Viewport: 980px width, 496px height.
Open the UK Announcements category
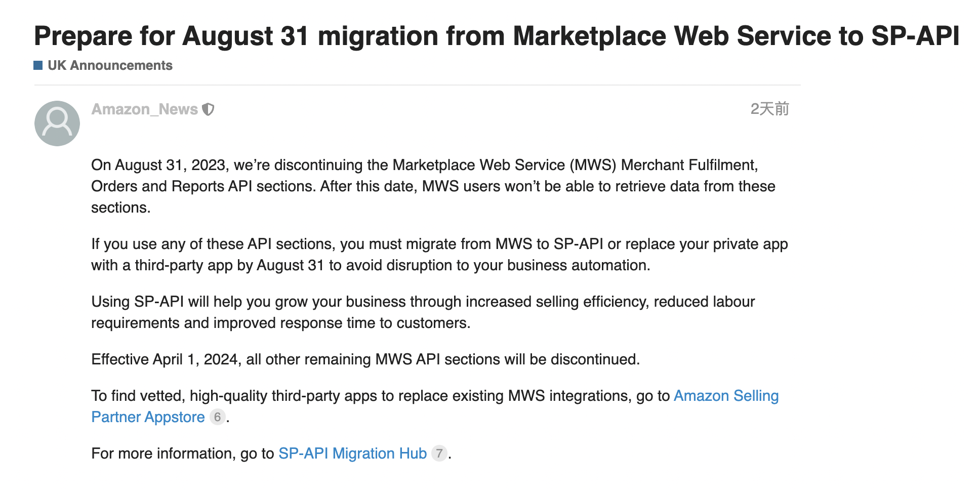[110, 65]
